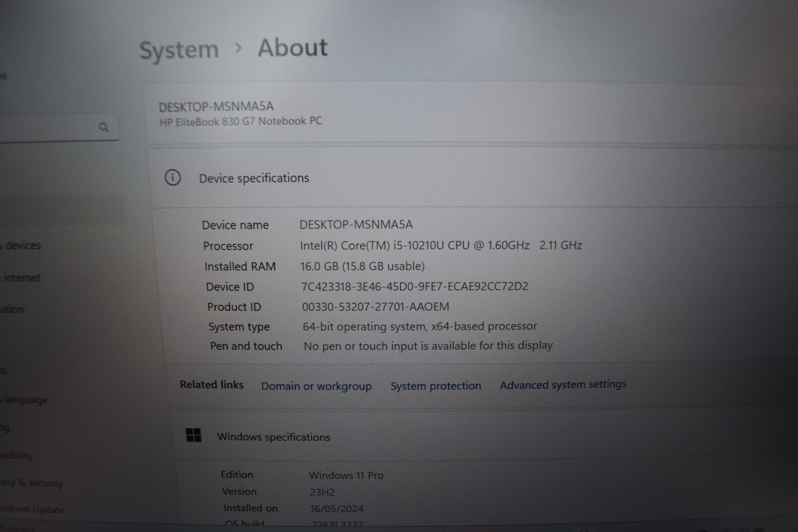Select the Personalisation sidebar item
The height and width of the screenshot is (532, 798).
pos(12,309)
